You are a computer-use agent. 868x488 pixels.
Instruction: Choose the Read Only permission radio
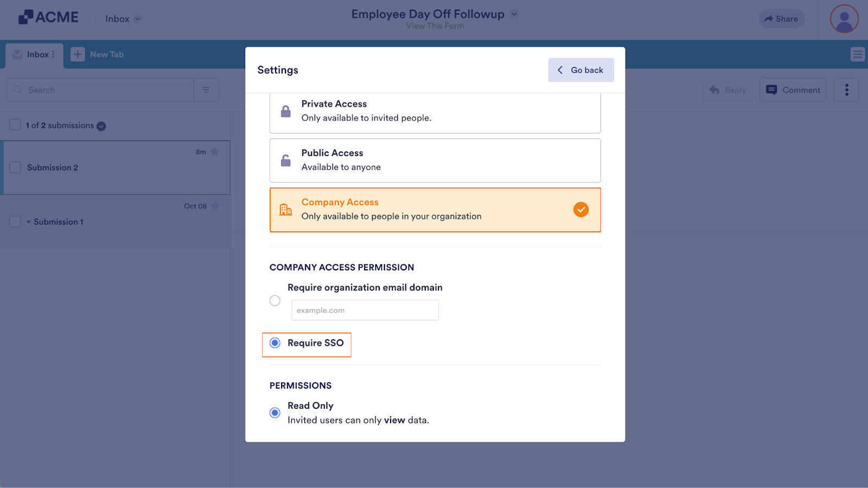pyautogui.click(x=275, y=413)
